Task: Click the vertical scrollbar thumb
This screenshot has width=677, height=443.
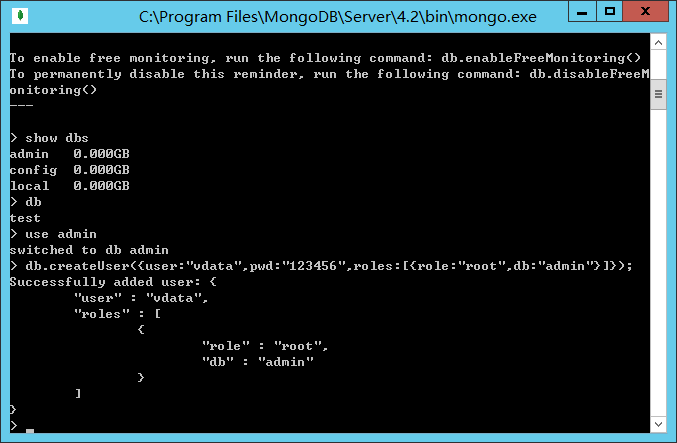Action: click(x=658, y=94)
